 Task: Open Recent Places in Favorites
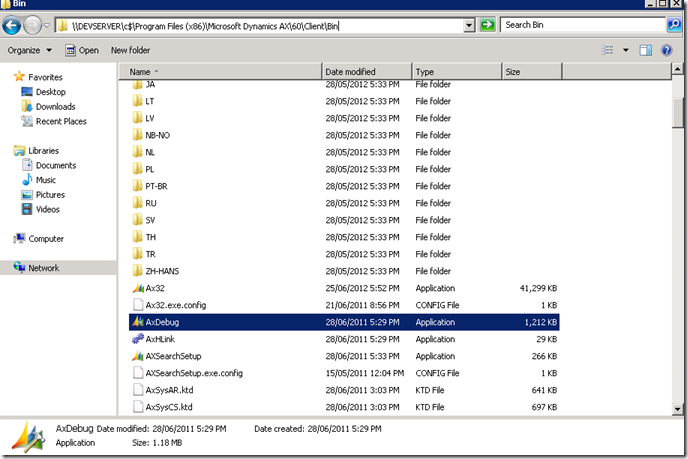tap(54, 121)
